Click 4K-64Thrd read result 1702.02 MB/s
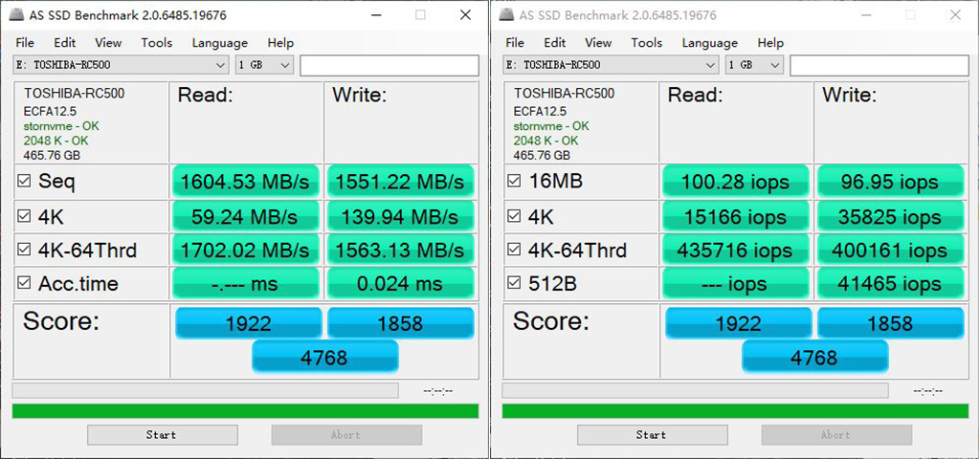The width and height of the screenshot is (980, 459). [245, 251]
